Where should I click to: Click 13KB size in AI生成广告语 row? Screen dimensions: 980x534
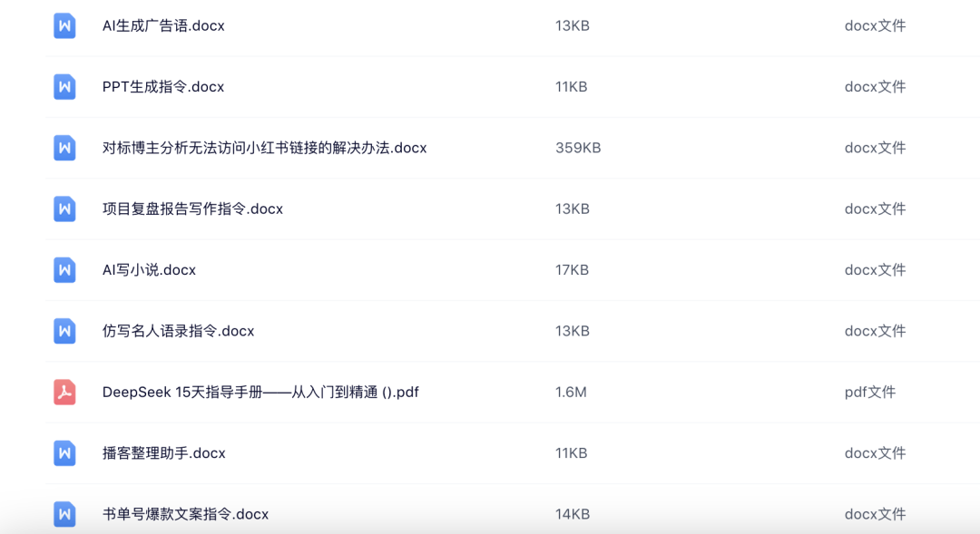pyautogui.click(x=573, y=25)
